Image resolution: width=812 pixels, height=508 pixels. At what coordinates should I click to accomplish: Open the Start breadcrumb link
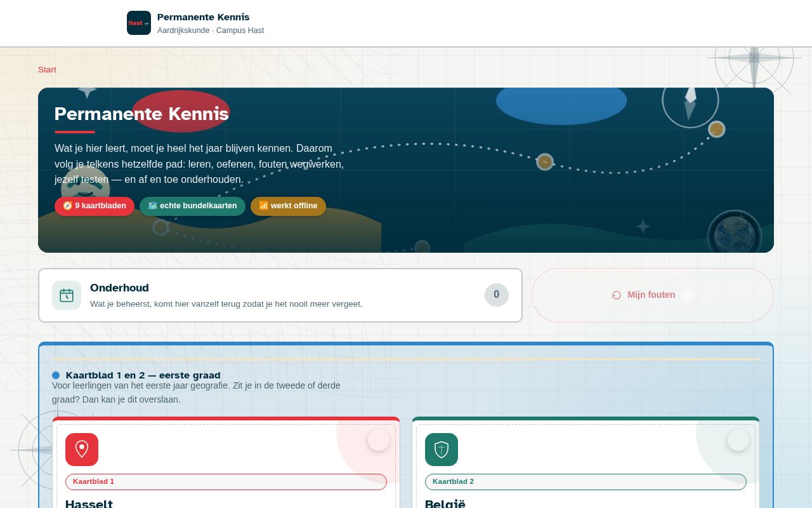click(x=47, y=70)
